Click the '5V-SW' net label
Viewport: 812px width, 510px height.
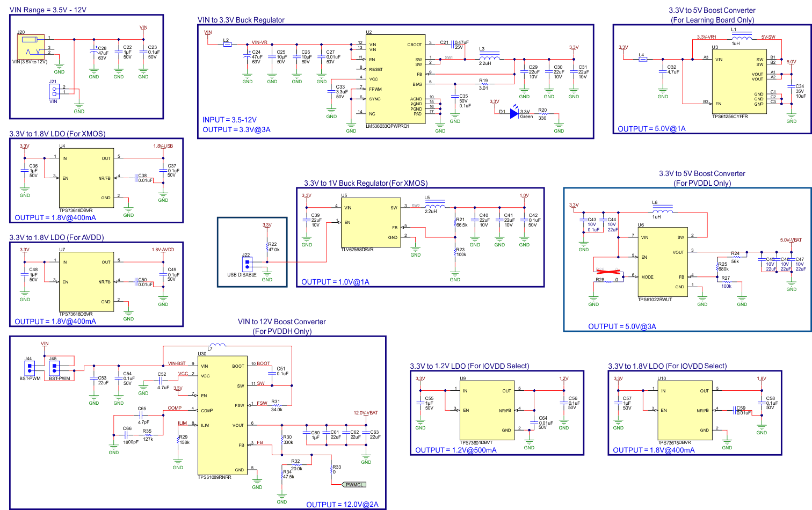(x=768, y=37)
